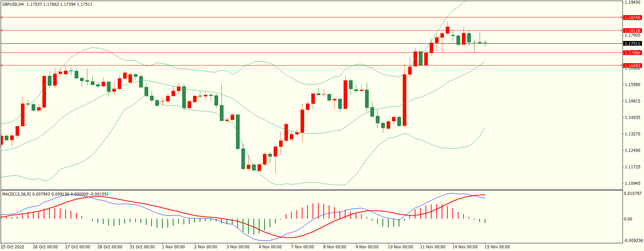Click the 26 Oct 00:00 time label
The width and height of the screenshot is (644, 251).
tap(45, 247)
